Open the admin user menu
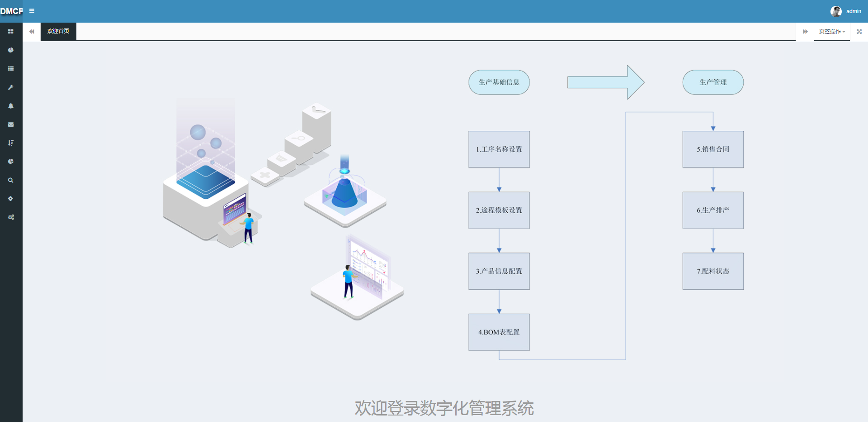Image resolution: width=868 pixels, height=425 pixels. pos(854,11)
